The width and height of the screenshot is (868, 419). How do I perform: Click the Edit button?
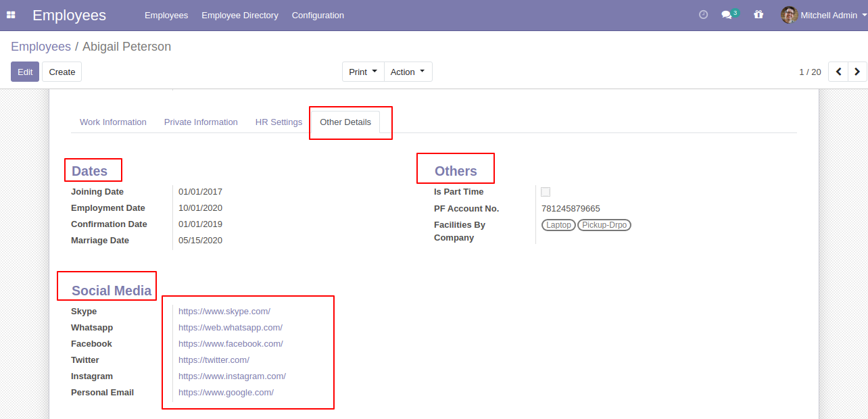point(25,72)
